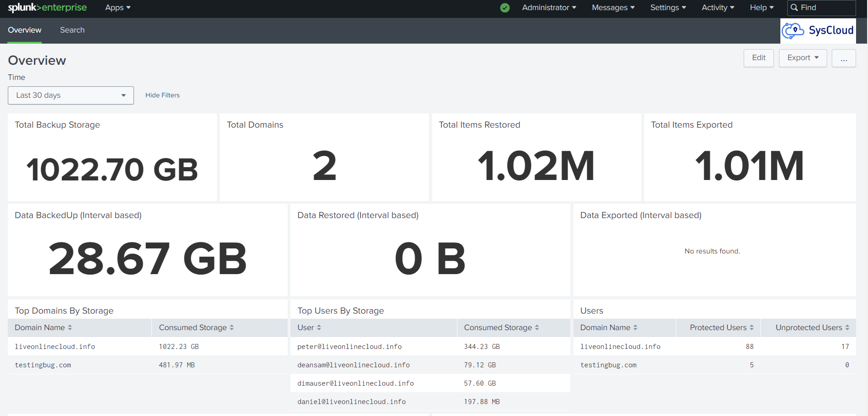Click the Total Items Exported 1.01M value

coord(750,166)
